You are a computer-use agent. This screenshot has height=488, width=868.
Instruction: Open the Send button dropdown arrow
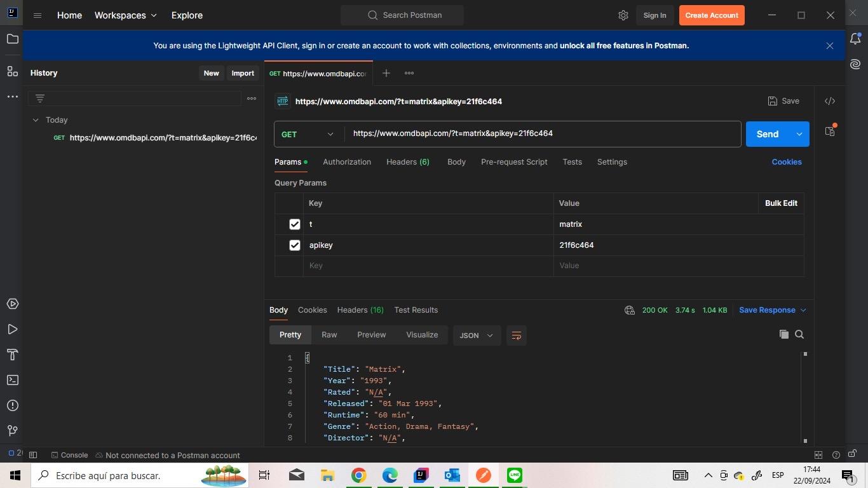point(799,134)
